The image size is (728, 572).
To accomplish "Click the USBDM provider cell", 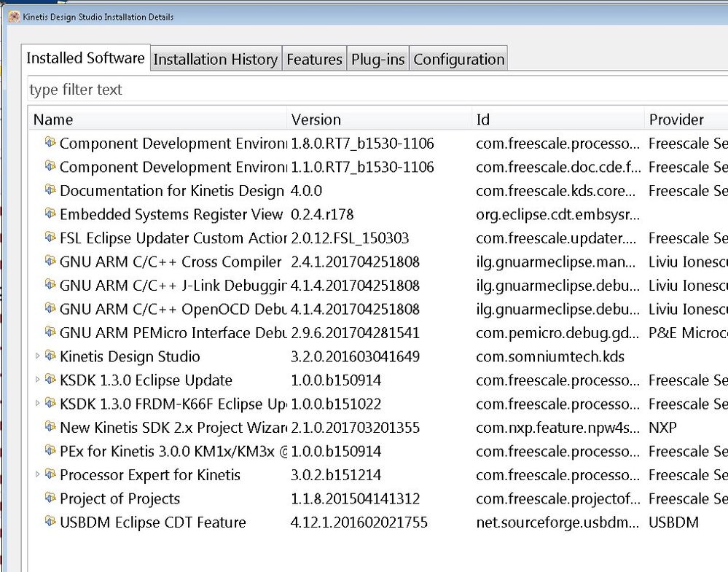I will [x=673, y=522].
